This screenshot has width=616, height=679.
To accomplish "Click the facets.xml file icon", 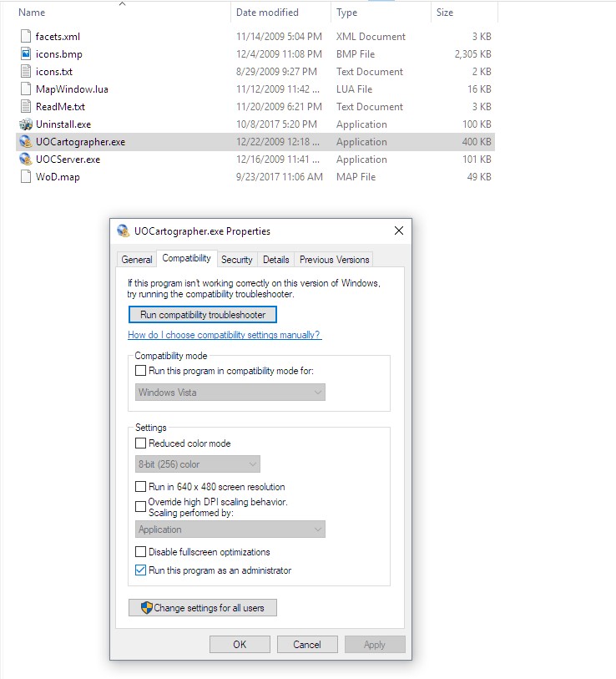I will (x=26, y=37).
